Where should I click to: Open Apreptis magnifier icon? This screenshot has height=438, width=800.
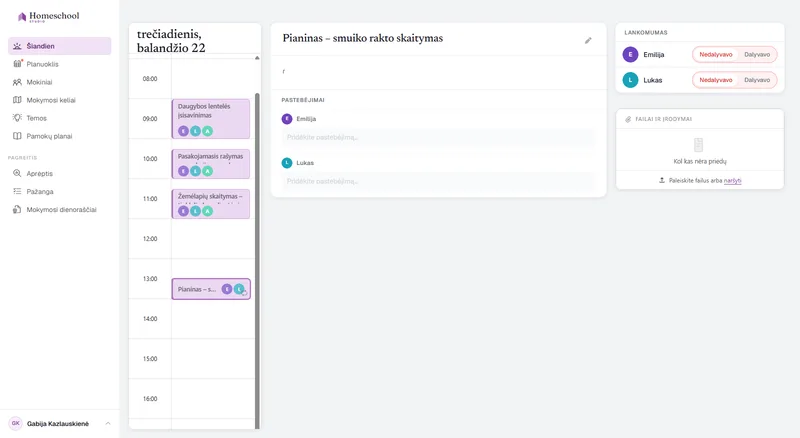17,173
